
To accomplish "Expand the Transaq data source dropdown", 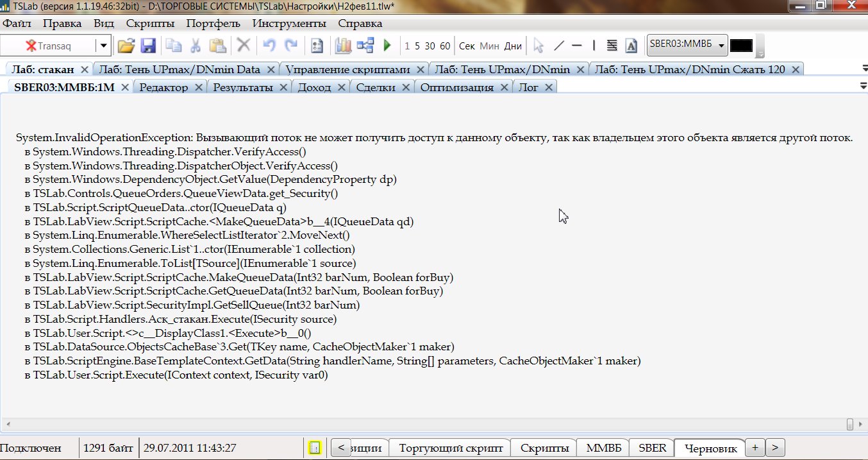I will pyautogui.click(x=103, y=46).
